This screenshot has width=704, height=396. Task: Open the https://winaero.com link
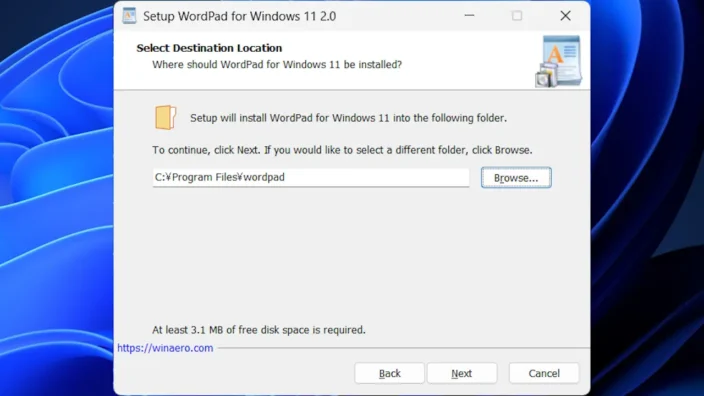pyautogui.click(x=165, y=348)
